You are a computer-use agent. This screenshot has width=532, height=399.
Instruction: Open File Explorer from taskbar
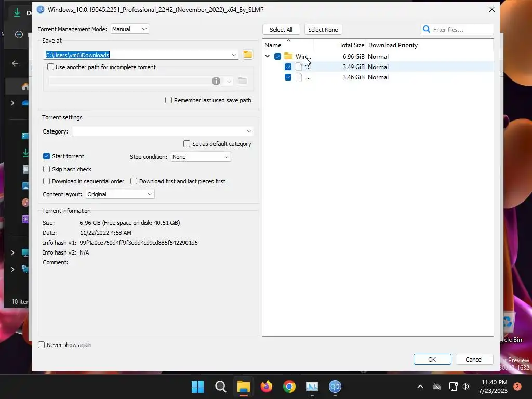point(243,387)
